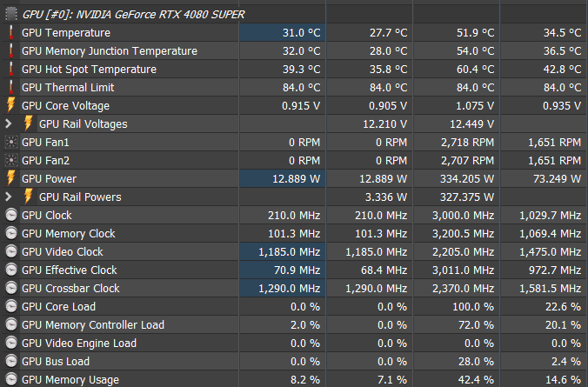Image resolution: width=588 pixels, height=387 pixels.
Task: Click the 51.9 °C maximum GPU temperature
Action: tap(475, 33)
